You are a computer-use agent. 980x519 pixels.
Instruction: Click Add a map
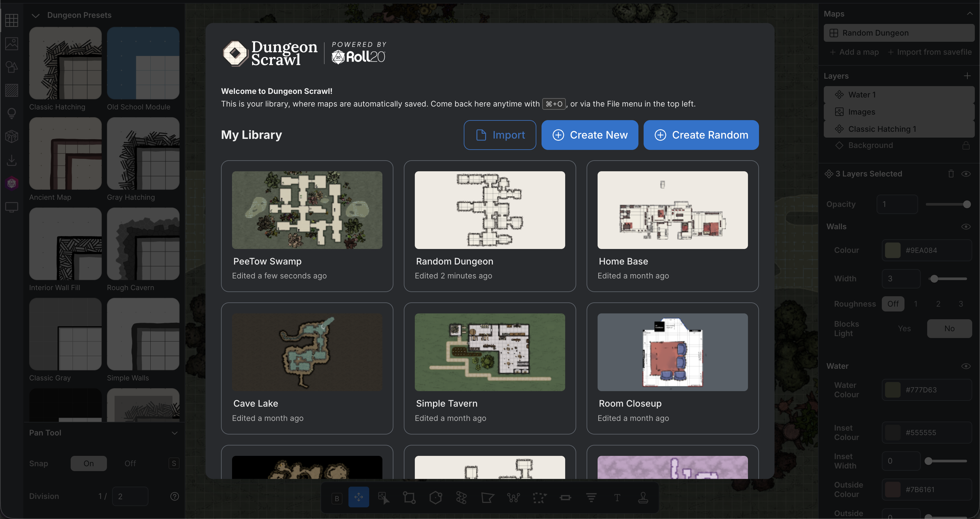click(x=855, y=52)
